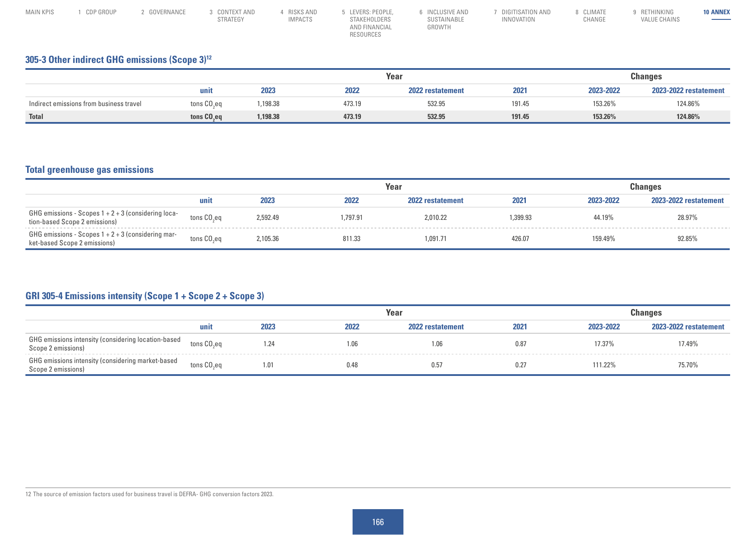756x535 pixels.
Task: Select GHG emissions intensity market-based row label
Action: coord(103,365)
